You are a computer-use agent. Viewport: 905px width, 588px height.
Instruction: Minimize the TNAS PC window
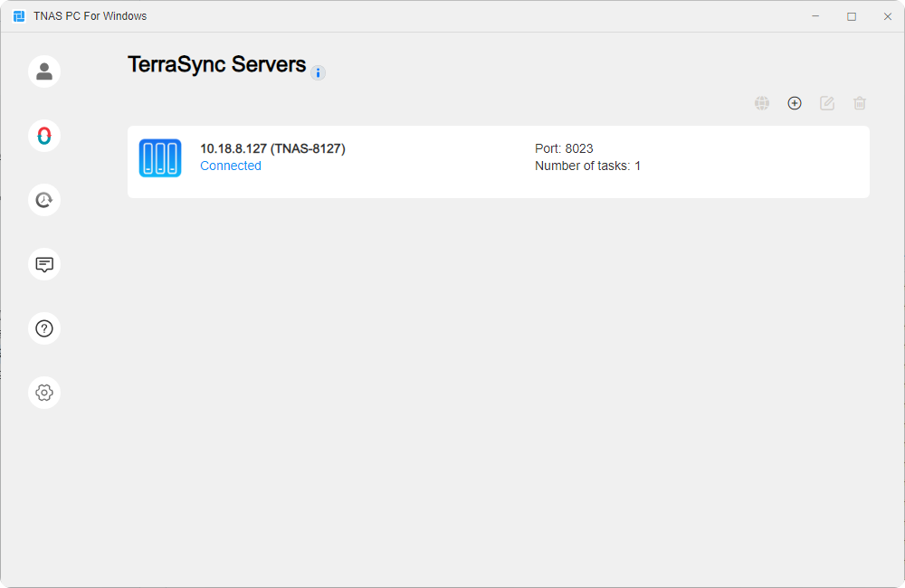[x=814, y=15]
